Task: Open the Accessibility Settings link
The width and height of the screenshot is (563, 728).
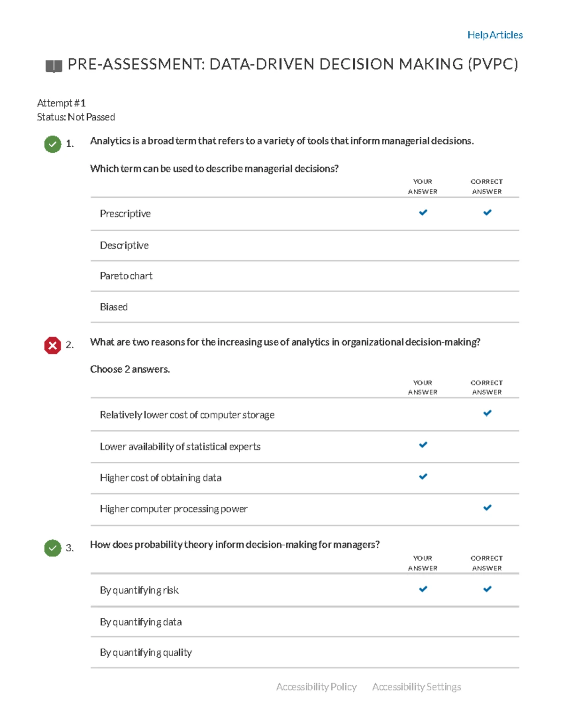Action: click(x=416, y=687)
